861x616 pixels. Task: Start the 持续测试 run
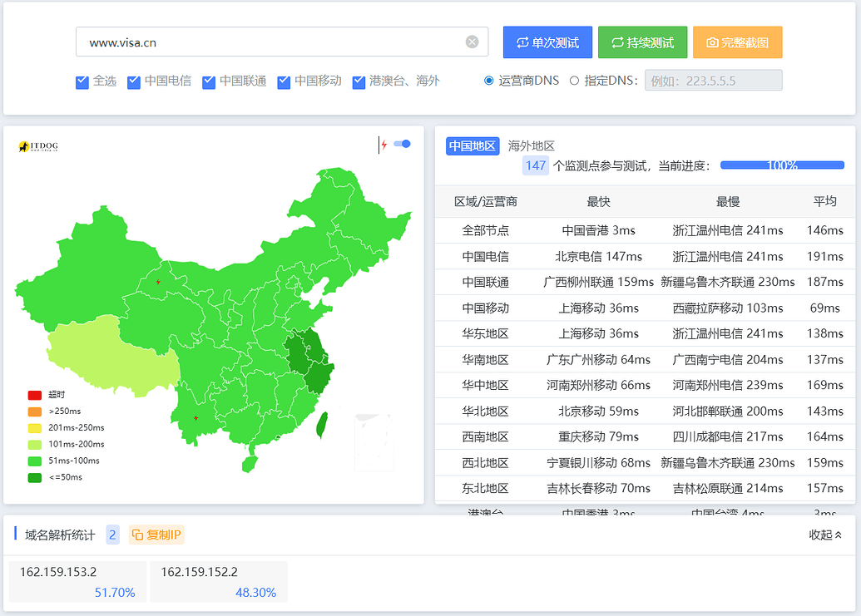pyautogui.click(x=642, y=42)
